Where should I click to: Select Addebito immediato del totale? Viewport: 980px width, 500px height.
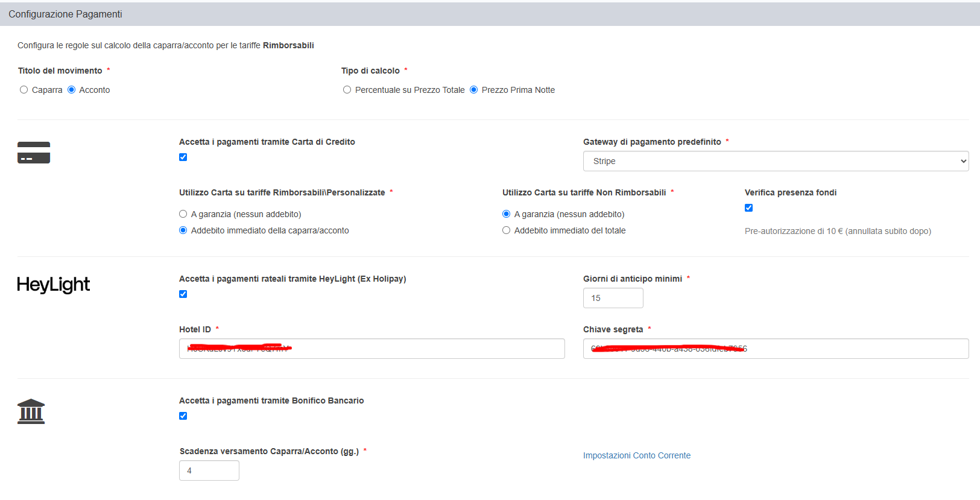click(507, 230)
